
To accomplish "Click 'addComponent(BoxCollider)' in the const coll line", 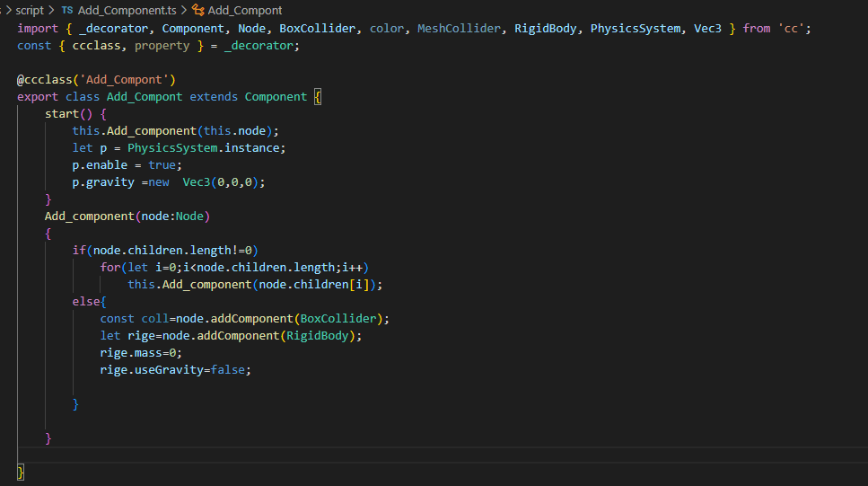I will 297,319.
